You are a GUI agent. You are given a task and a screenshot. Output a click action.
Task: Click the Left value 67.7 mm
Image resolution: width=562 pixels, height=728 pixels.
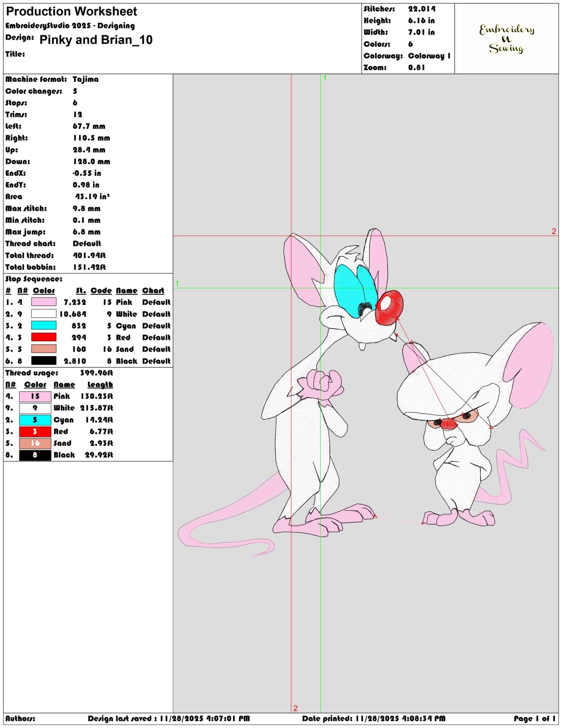tap(89, 126)
